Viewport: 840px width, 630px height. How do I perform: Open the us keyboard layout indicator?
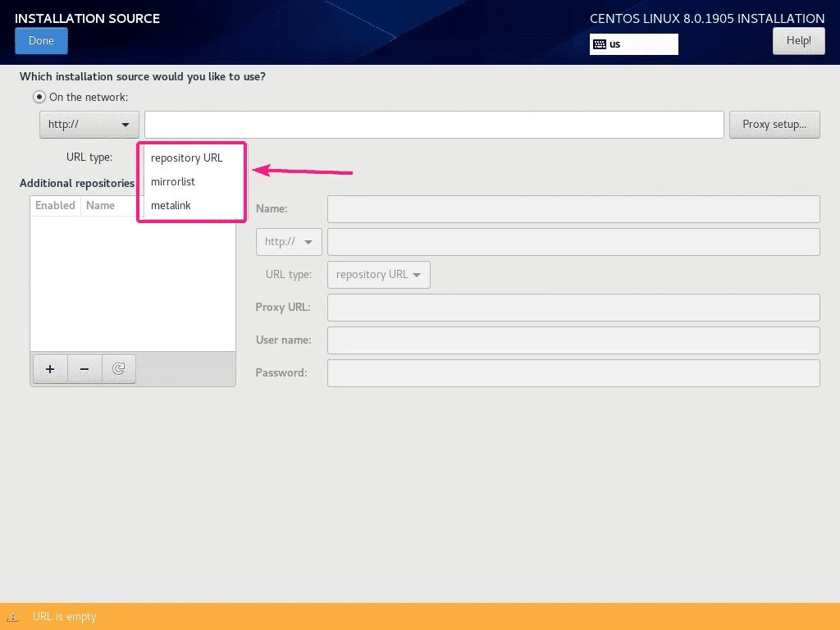coord(634,44)
